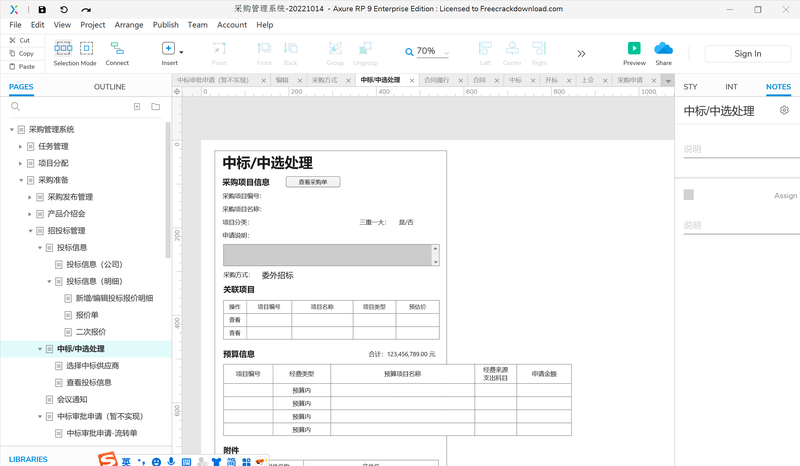This screenshot has width=800, height=466.
Task: Expand the 任务管理 tree node
Action: [20, 146]
